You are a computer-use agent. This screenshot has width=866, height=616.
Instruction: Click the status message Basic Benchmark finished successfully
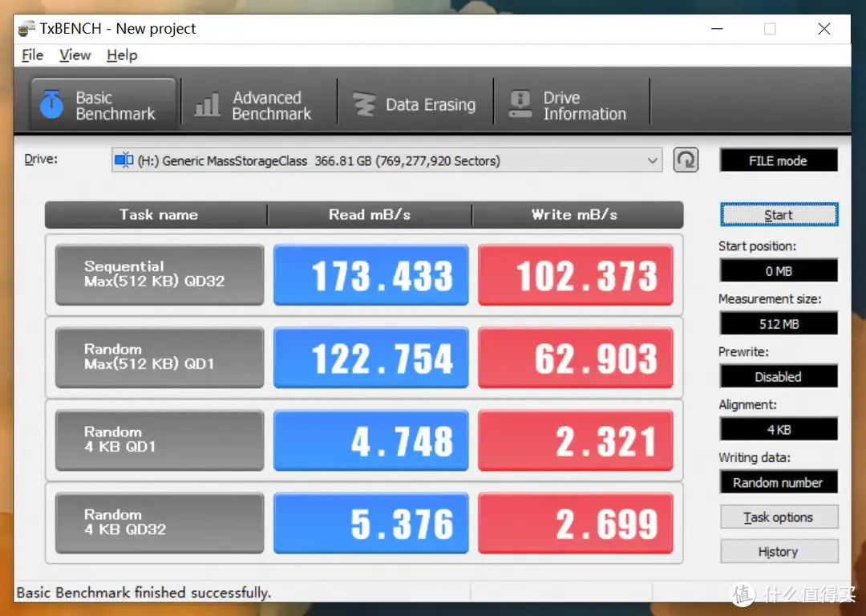pyautogui.click(x=144, y=593)
